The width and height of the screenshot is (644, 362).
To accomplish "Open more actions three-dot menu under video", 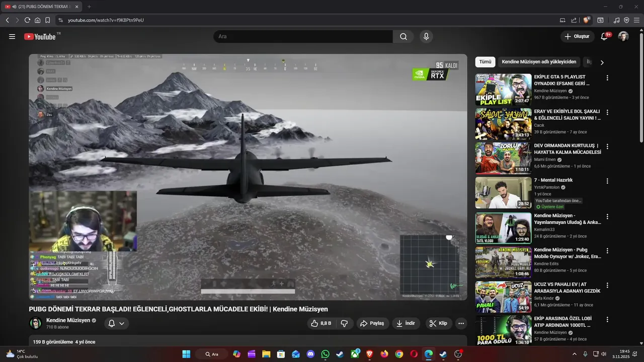I will coord(461,323).
